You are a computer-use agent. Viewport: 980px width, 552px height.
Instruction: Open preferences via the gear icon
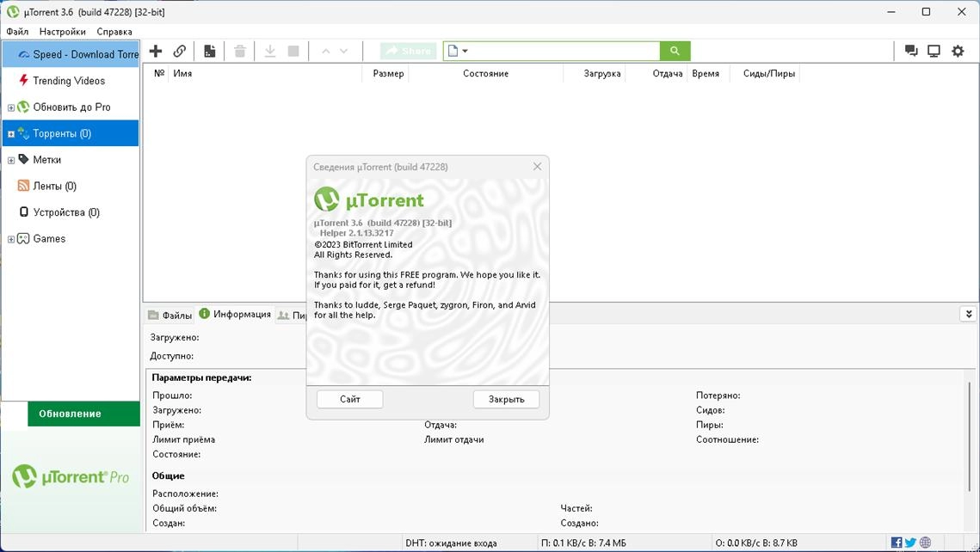tap(958, 52)
